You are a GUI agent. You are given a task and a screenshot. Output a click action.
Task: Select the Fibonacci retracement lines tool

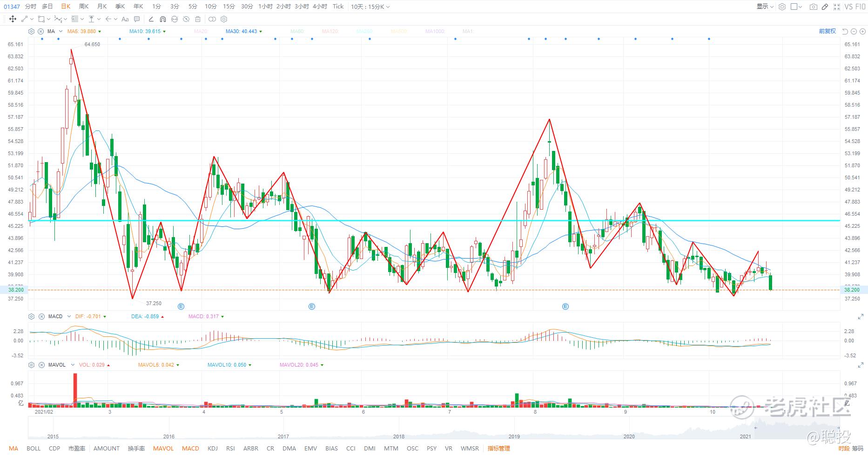(x=74, y=19)
